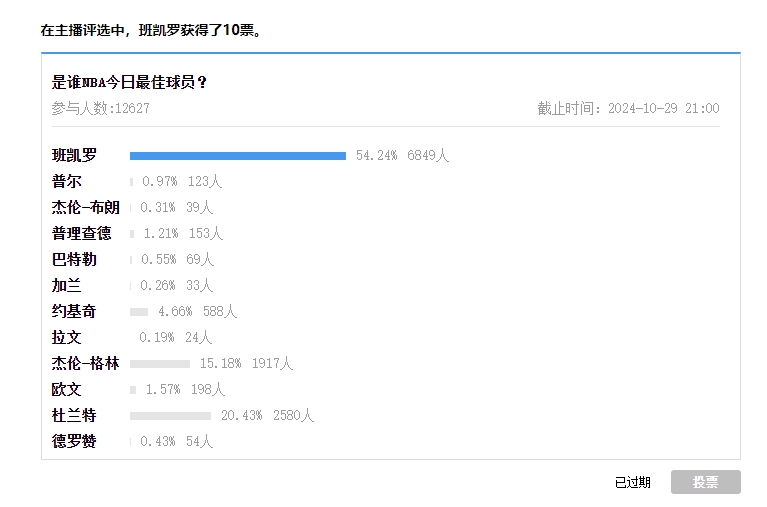Click the 已过期 expired status label
The width and height of the screenshot is (767, 507).
pos(632,482)
